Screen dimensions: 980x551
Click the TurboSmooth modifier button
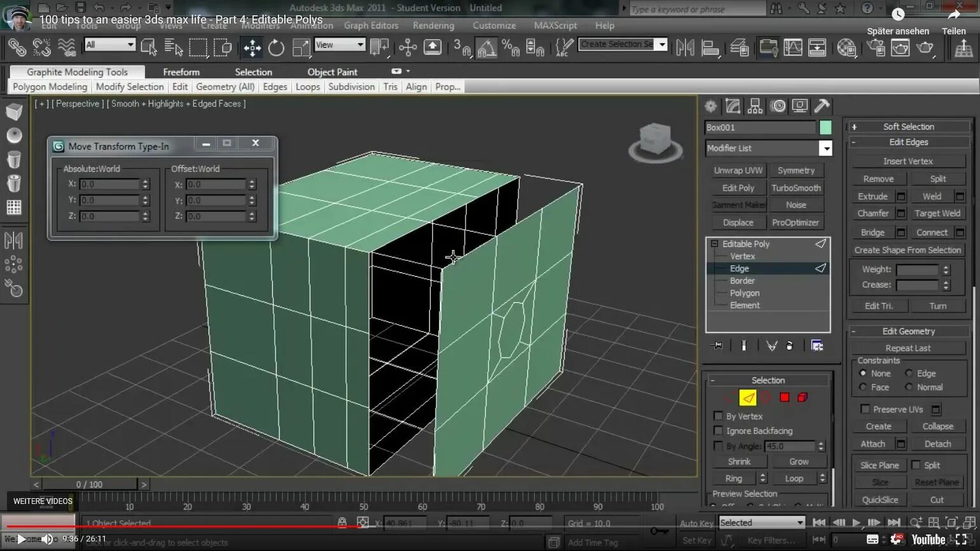(796, 188)
